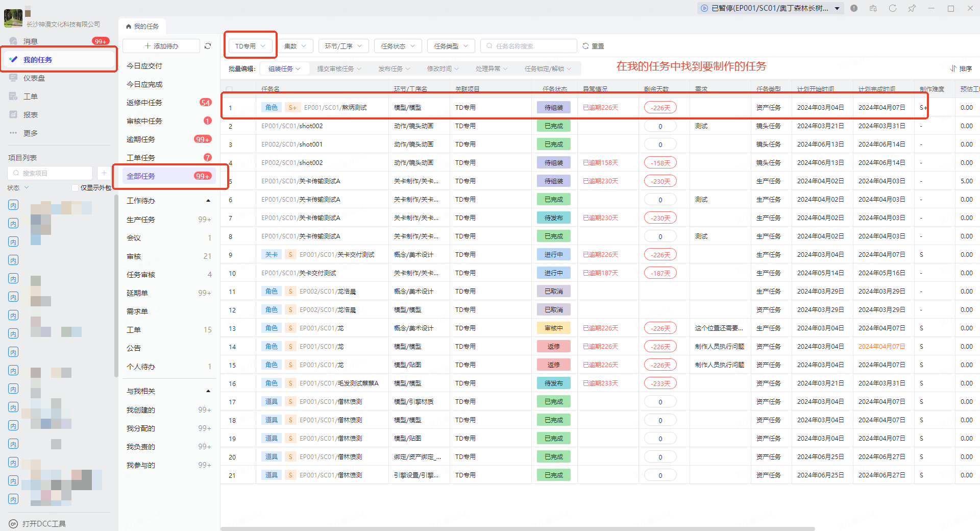Click the exclamation alert icon at top

tap(854, 8)
